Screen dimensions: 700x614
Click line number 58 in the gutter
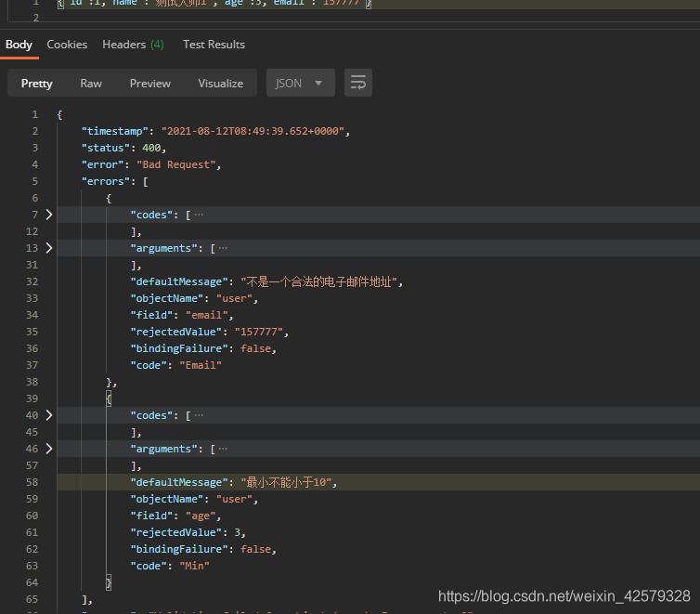tap(32, 482)
